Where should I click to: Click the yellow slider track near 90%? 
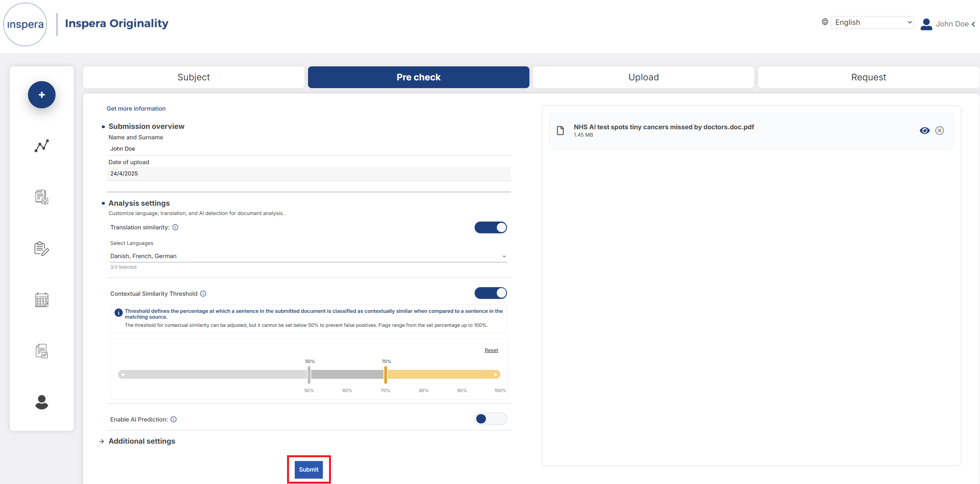coord(462,375)
